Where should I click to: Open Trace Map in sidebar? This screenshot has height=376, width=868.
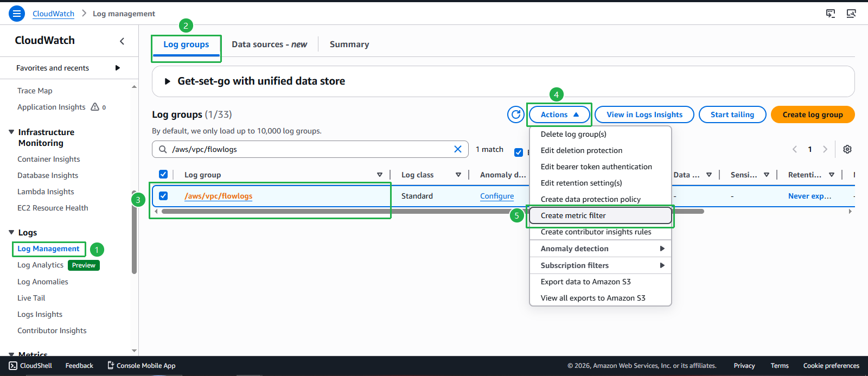click(x=35, y=91)
